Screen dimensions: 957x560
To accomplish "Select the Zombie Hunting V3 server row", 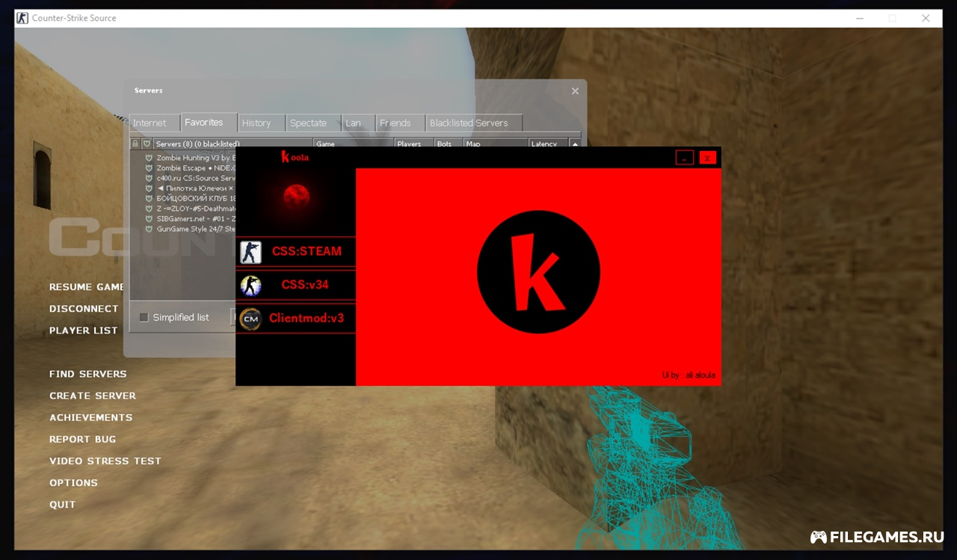I will tap(184, 158).
